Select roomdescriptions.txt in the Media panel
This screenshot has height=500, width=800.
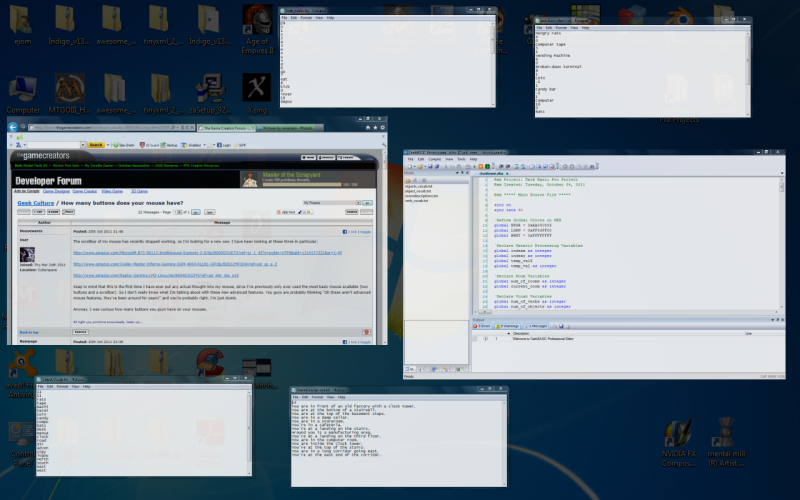pyautogui.click(x=421, y=196)
